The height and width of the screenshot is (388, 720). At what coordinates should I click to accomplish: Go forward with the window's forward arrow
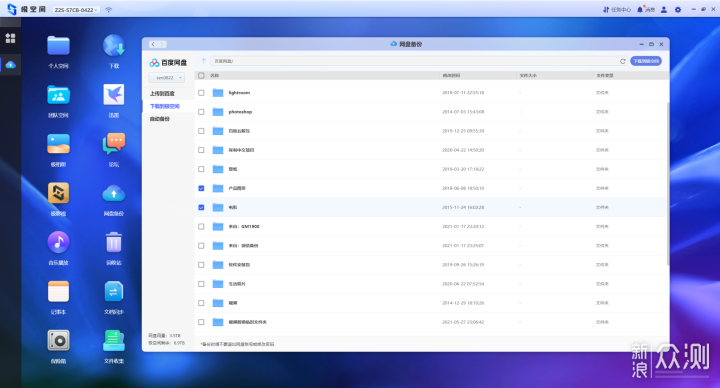click(x=162, y=45)
